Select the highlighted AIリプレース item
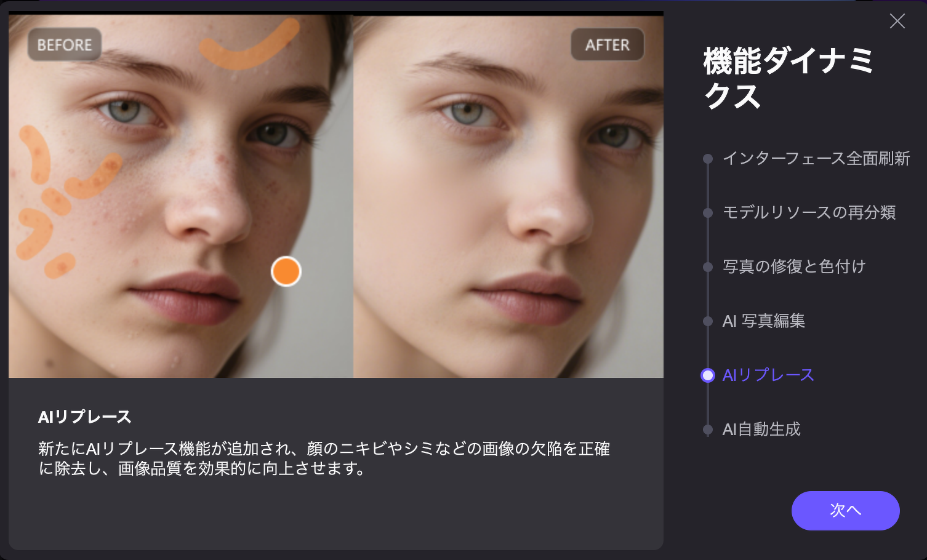The height and width of the screenshot is (560, 927). coord(768,375)
